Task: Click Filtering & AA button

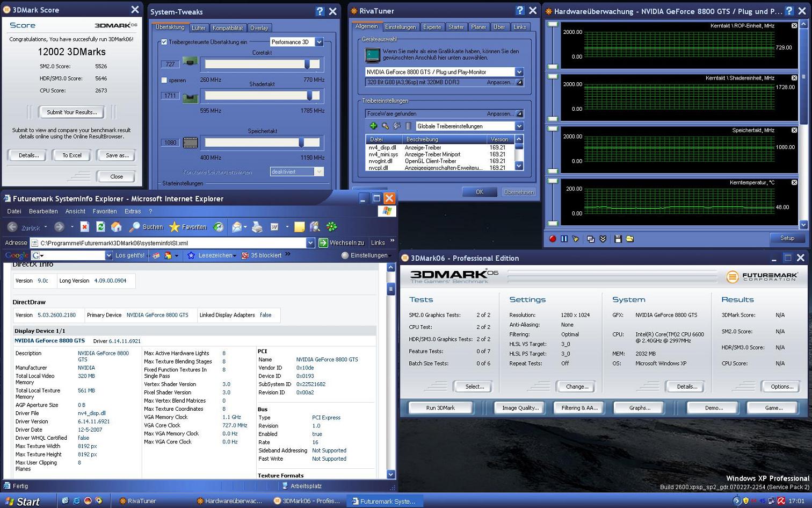Action: click(x=579, y=408)
